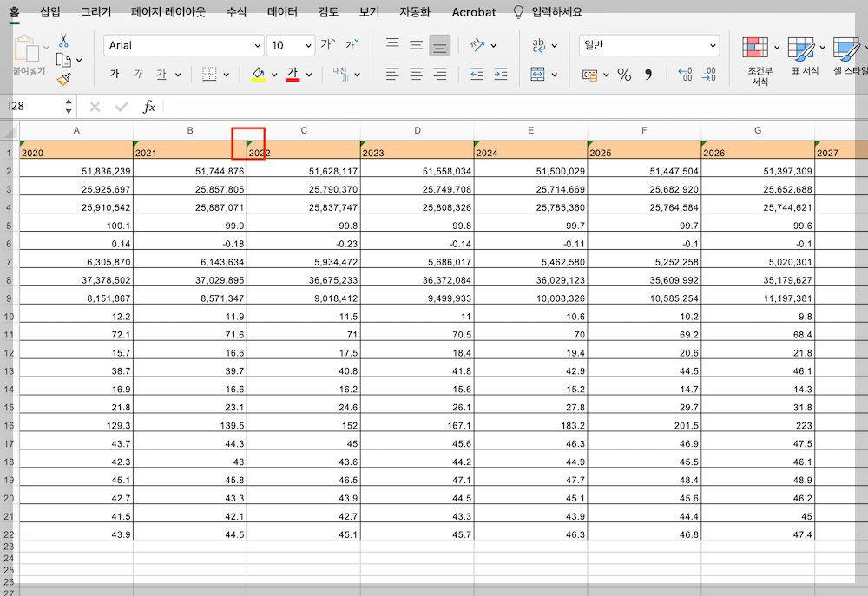Click the lightbulb tell-me icon
Viewport: 868px width, 596px height.
518,12
